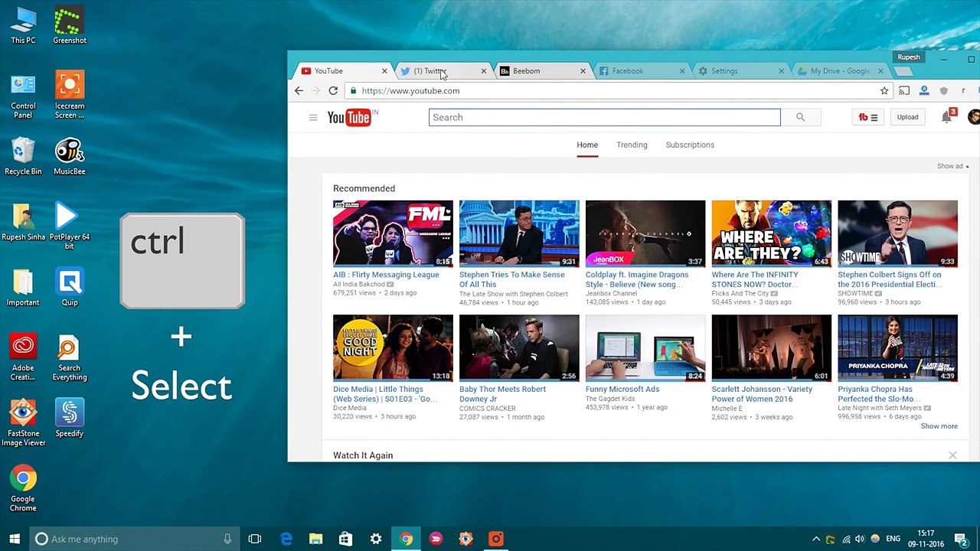Select the Recycle Bin icon

[x=23, y=156]
